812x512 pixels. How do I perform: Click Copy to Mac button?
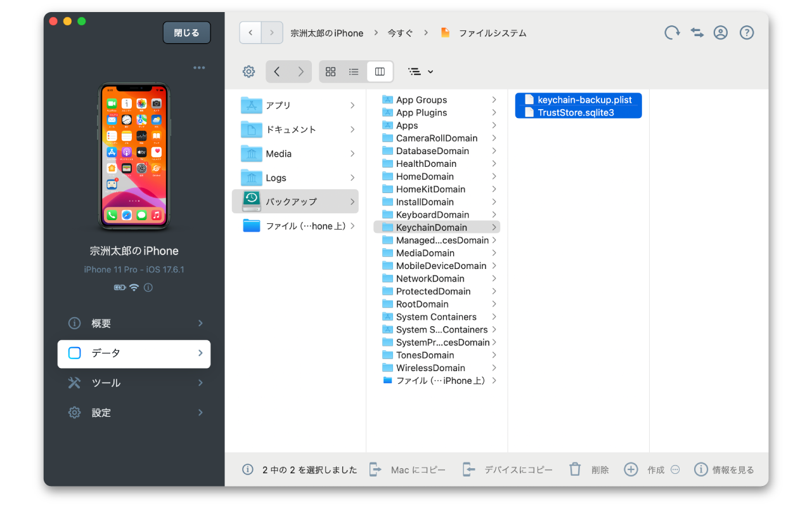[408, 469]
